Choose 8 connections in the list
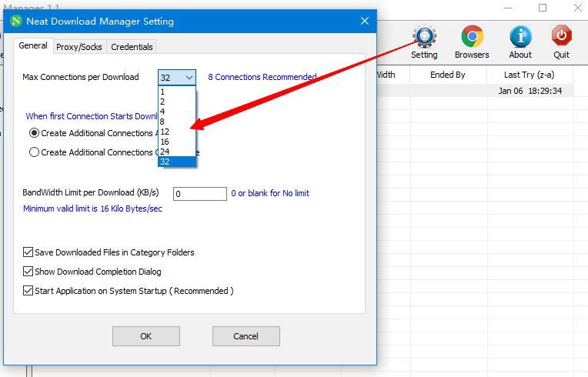 (x=177, y=122)
